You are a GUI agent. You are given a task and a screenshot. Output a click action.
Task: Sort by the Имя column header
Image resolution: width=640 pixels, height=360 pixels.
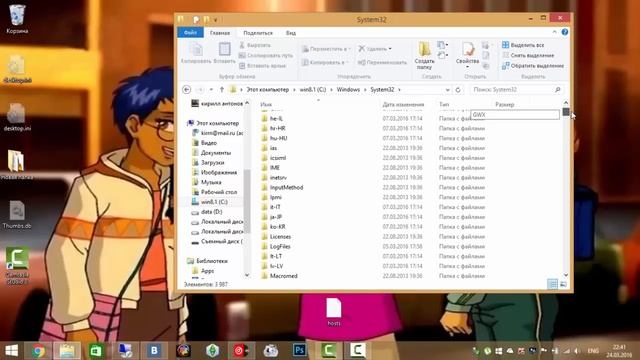click(266, 104)
